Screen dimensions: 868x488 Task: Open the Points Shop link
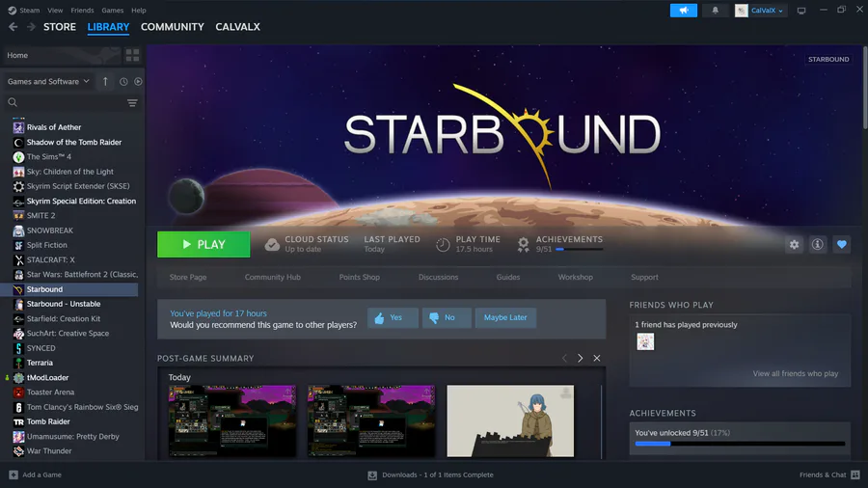tap(360, 277)
